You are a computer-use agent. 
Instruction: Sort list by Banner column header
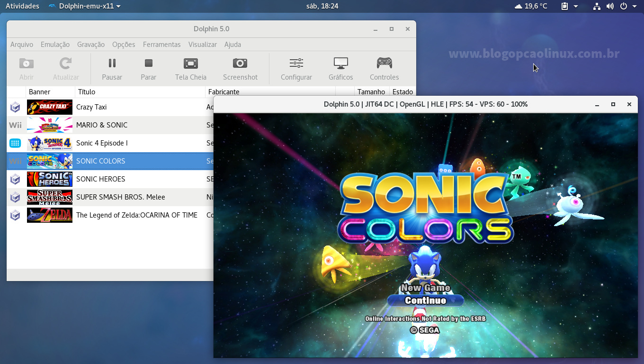50,92
